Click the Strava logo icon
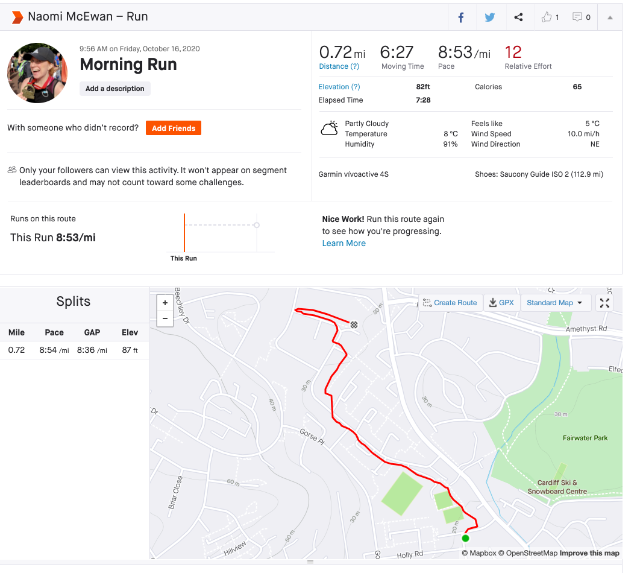This screenshot has height=573, width=640. [17, 17]
